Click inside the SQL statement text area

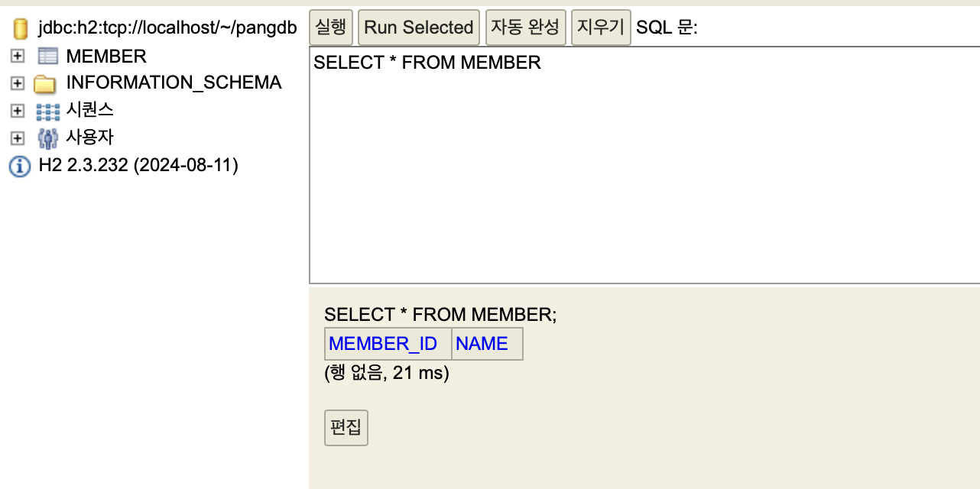click(x=644, y=165)
